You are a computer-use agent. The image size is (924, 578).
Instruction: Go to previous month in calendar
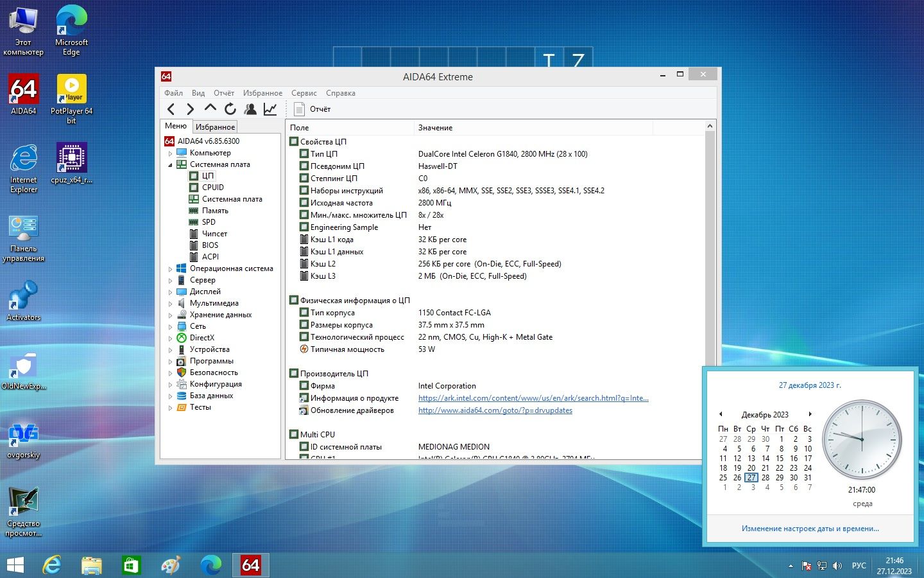pos(721,414)
